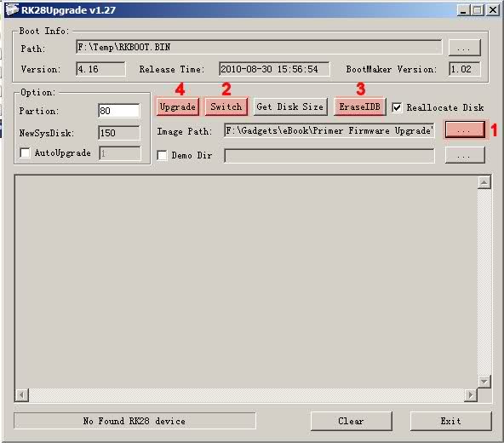Exit the RK28Upgrade application
This screenshot has height=443, width=504.
(x=450, y=421)
